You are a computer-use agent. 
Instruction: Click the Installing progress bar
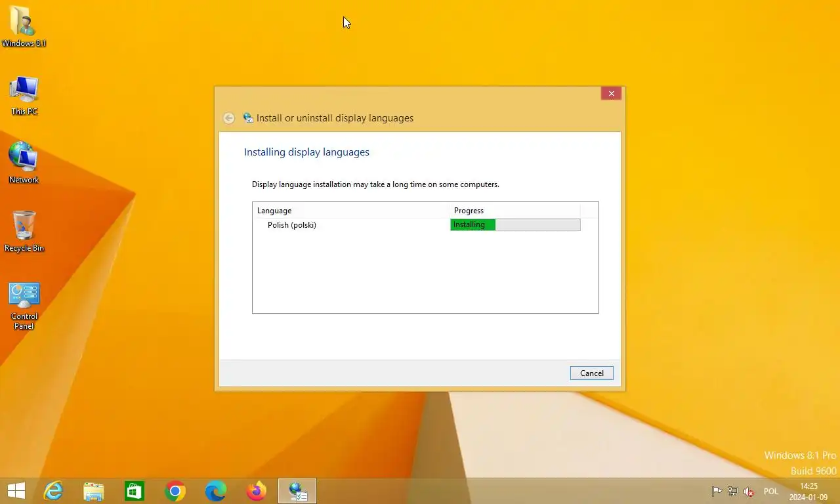coord(515,225)
